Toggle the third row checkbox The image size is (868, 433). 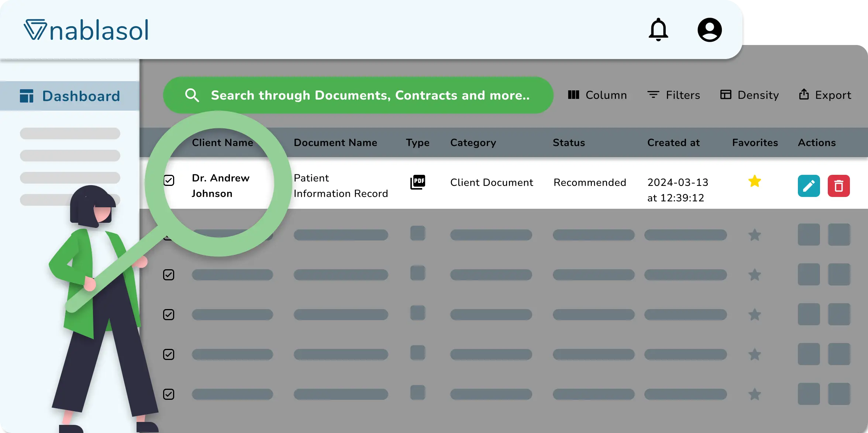[x=169, y=274]
